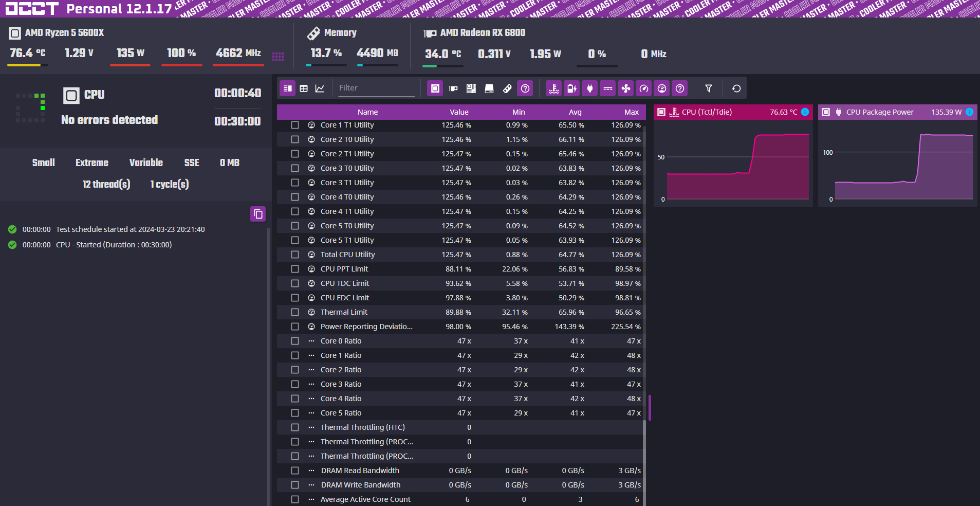Viewport: 980px width, 506px height.
Task: Click the CPU (Tctl/Tdie) temperature graph
Action: click(733, 164)
